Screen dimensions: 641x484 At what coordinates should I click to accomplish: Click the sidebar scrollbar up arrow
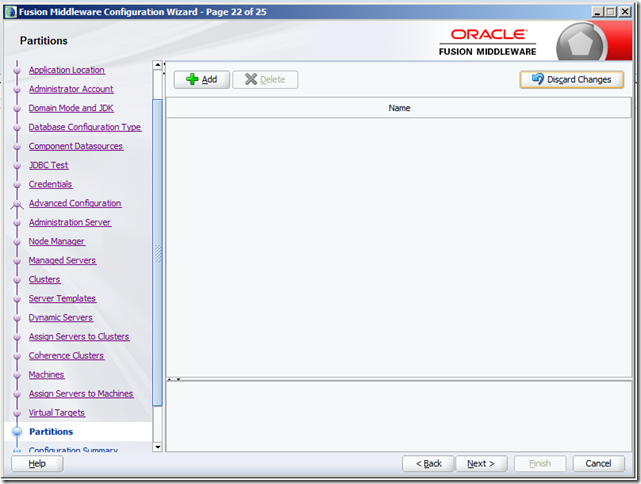(x=157, y=65)
